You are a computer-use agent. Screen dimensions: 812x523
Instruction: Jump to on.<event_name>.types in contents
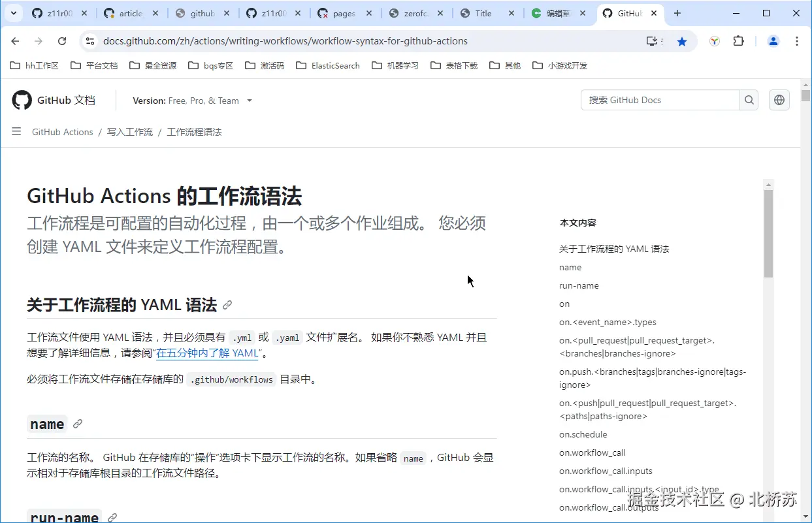coord(608,322)
